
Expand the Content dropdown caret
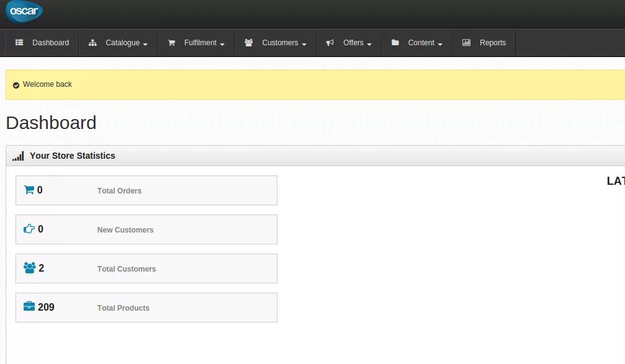(440, 44)
